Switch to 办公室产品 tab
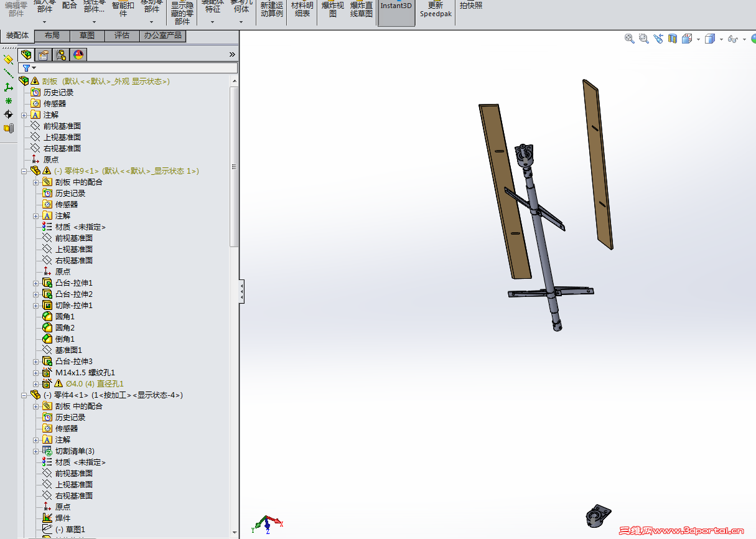This screenshot has width=756, height=539. pos(163,36)
